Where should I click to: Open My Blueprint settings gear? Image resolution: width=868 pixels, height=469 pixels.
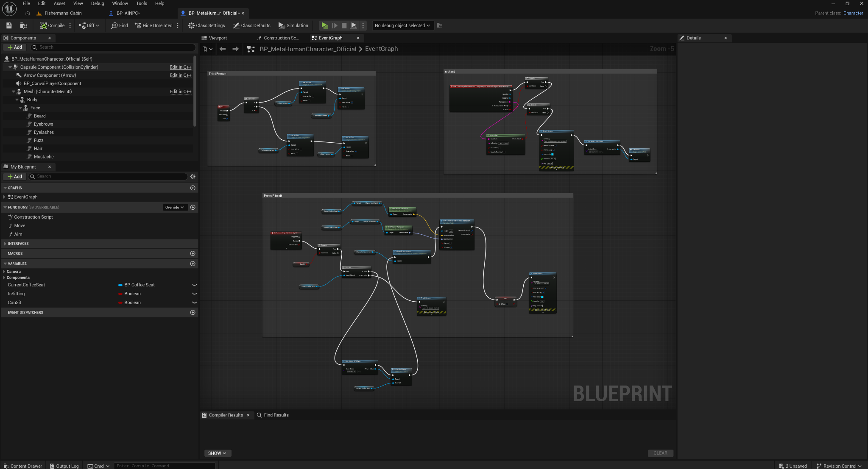[x=193, y=176]
